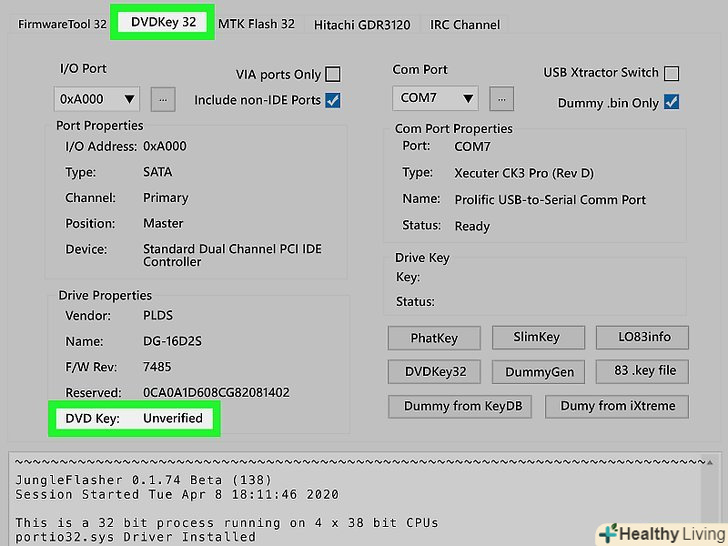Open the Hitachi GDR3120 tab
The height and width of the screenshot is (546, 728).
coord(362,25)
